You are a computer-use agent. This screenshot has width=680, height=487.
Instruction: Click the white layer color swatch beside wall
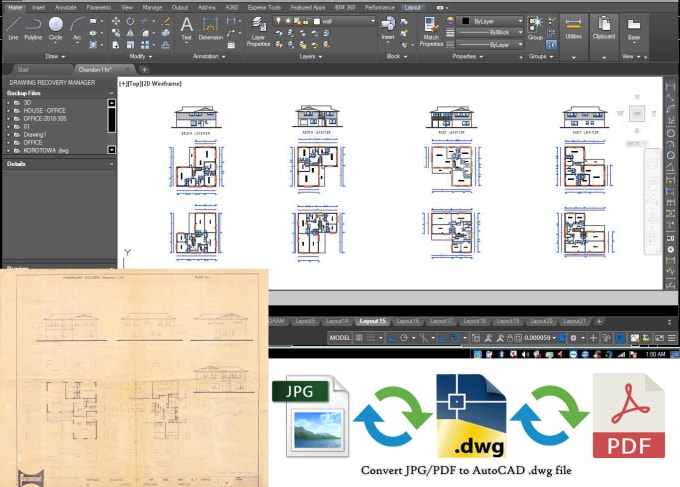[317, 21]
